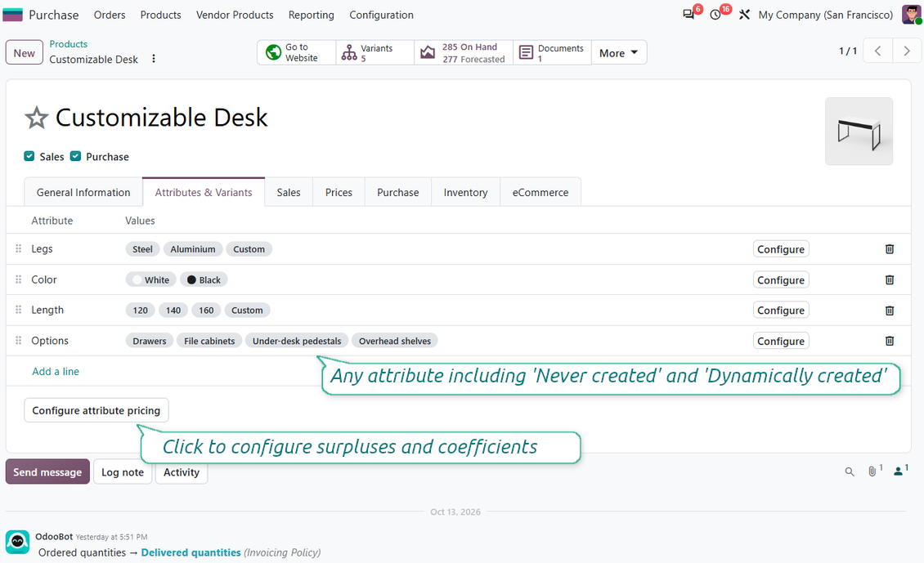Uncheck the Sales checkbox
924x563 pixels.
click(29, 156)
